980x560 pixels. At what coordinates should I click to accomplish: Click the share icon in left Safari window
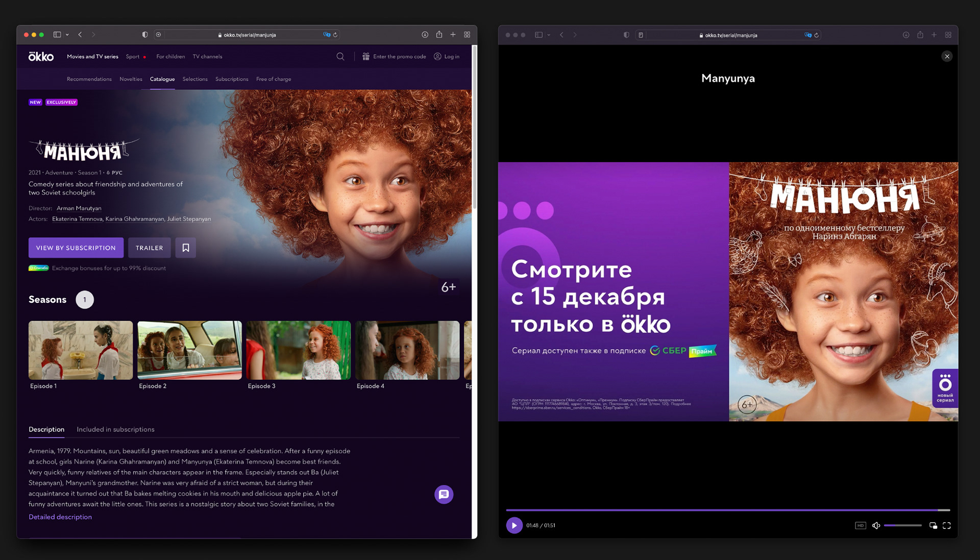439,34
